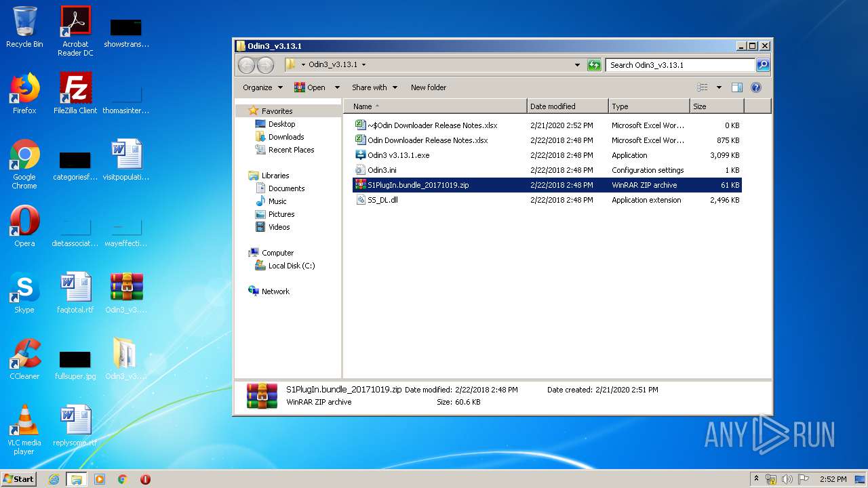Screen dimensions: 868x488
Task: Click the Open toolbar button
Action: click(310, 87)
